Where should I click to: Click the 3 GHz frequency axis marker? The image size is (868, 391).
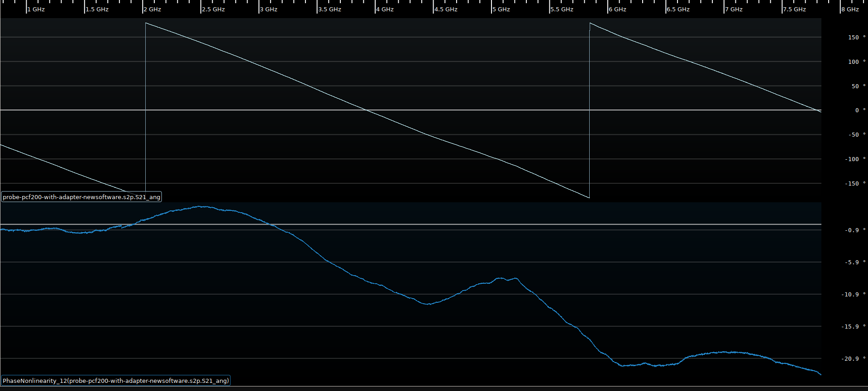coord(269,9)
